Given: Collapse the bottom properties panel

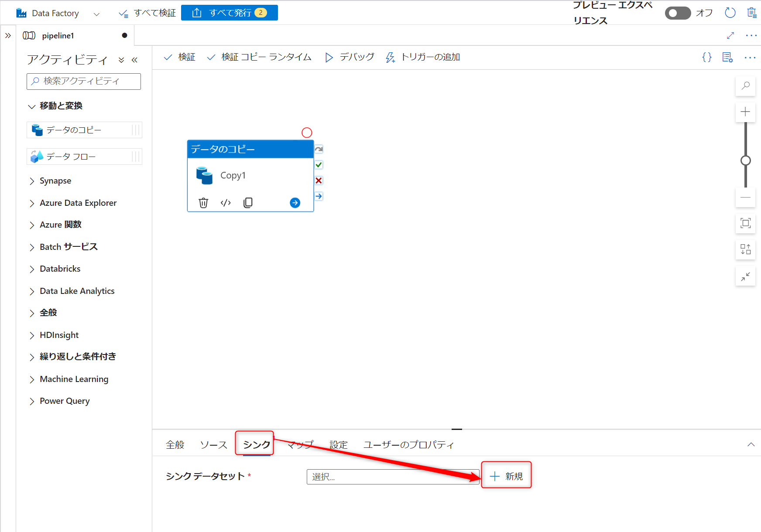Looking at the screenshot, I should pos(751,445).
